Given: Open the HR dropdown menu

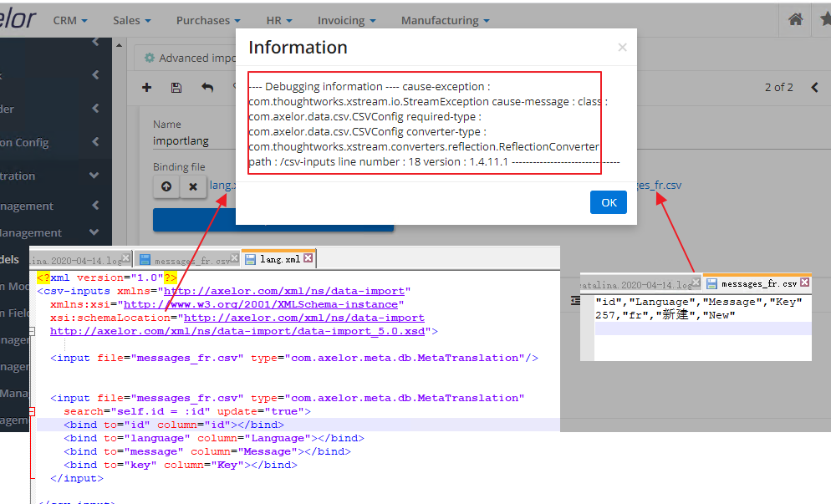Looking at the screenshot, I should 279,20.
